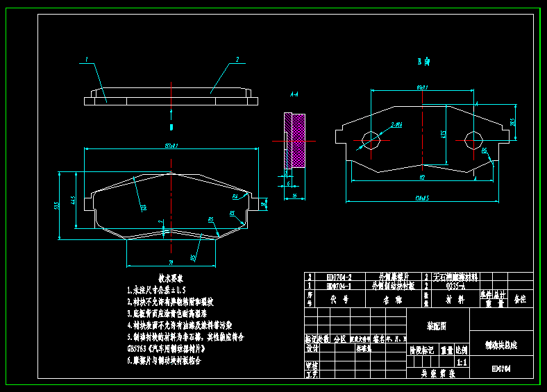Select the 16 thickness dimension text
547x392 pixels.
click(x=294, y=196)
